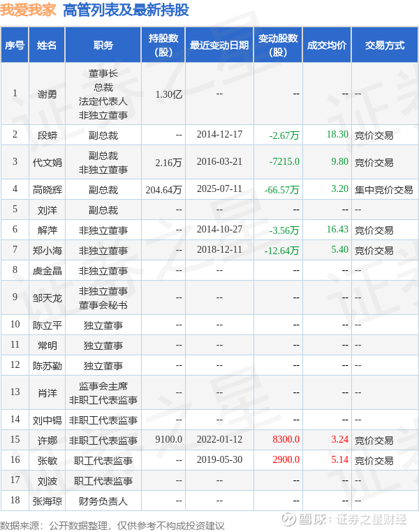The height and width of the screenshot is (532, 419).
Task: Click the holding value 2.16万
Action: 168,162
